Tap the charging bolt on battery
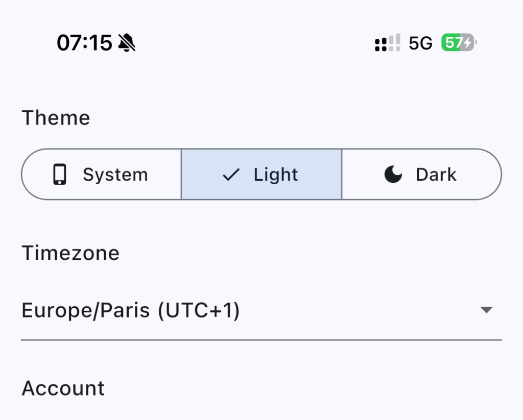 [468, 43]
